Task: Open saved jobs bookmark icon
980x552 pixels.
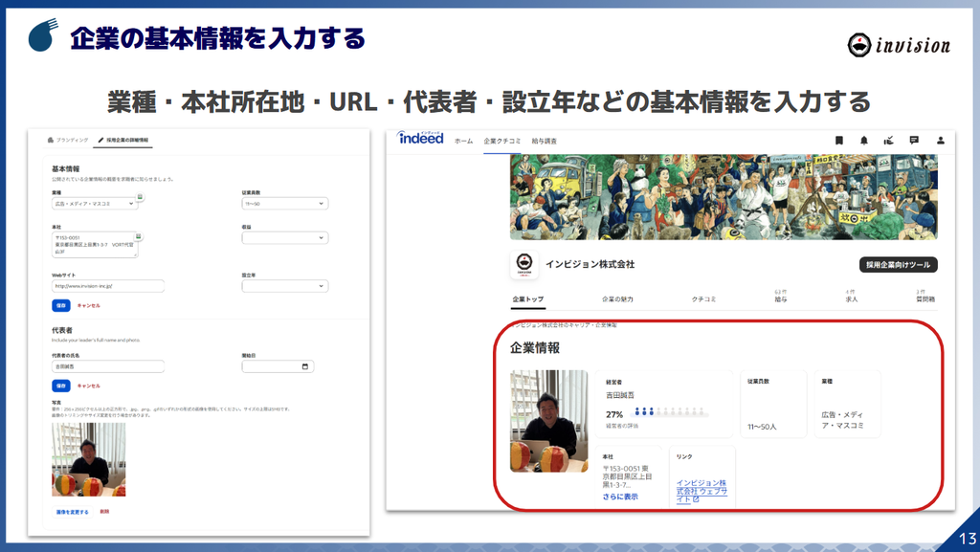Action: (838, 141)
